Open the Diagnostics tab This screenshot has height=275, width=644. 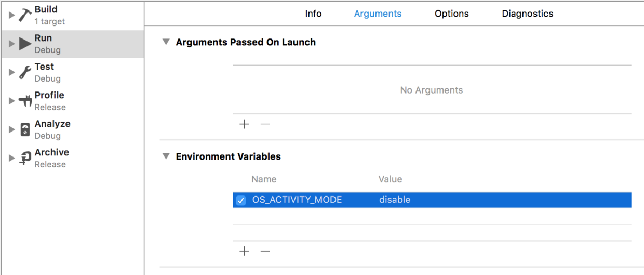pyautogui.click(x=527, y=14)
